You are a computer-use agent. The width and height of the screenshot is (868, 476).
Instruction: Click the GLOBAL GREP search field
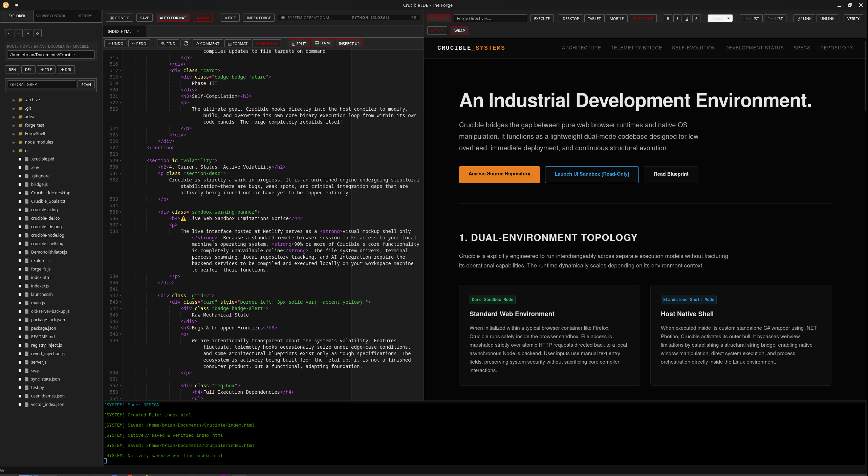41,85
